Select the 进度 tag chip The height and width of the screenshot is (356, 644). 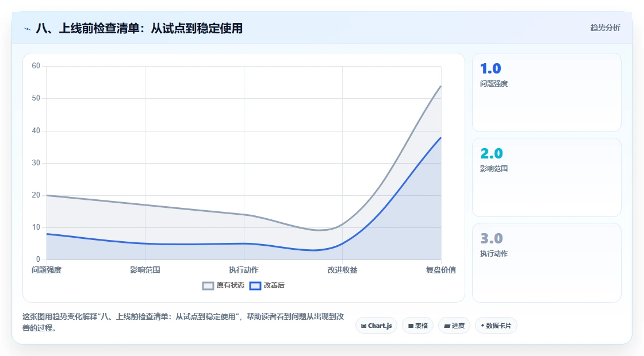[454, 326]
